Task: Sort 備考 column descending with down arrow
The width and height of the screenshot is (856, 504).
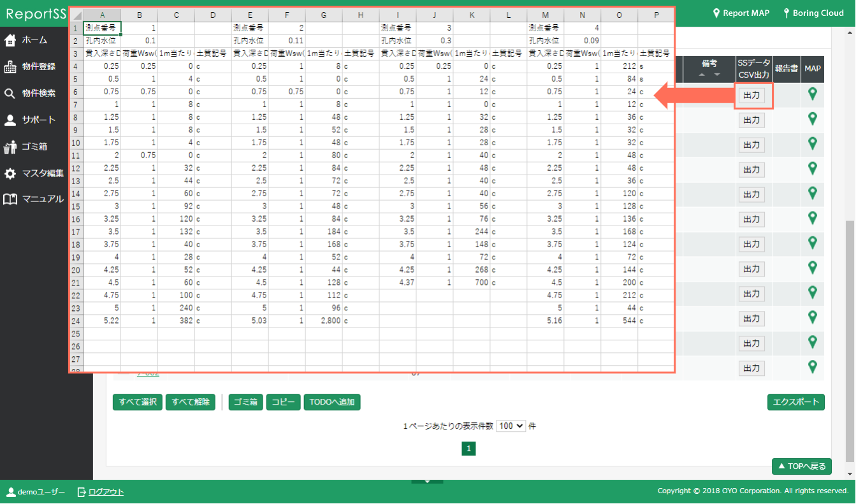Action: 716,75
